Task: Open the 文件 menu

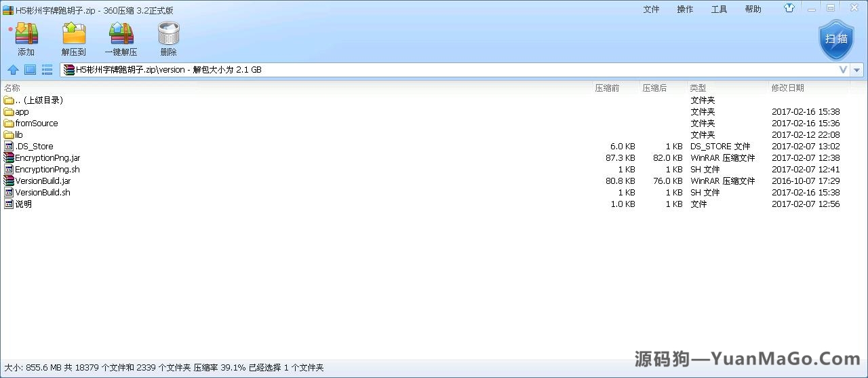Action: point(651,9)
